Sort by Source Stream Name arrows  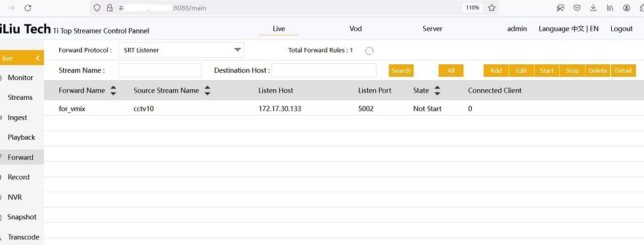(208, 91)
